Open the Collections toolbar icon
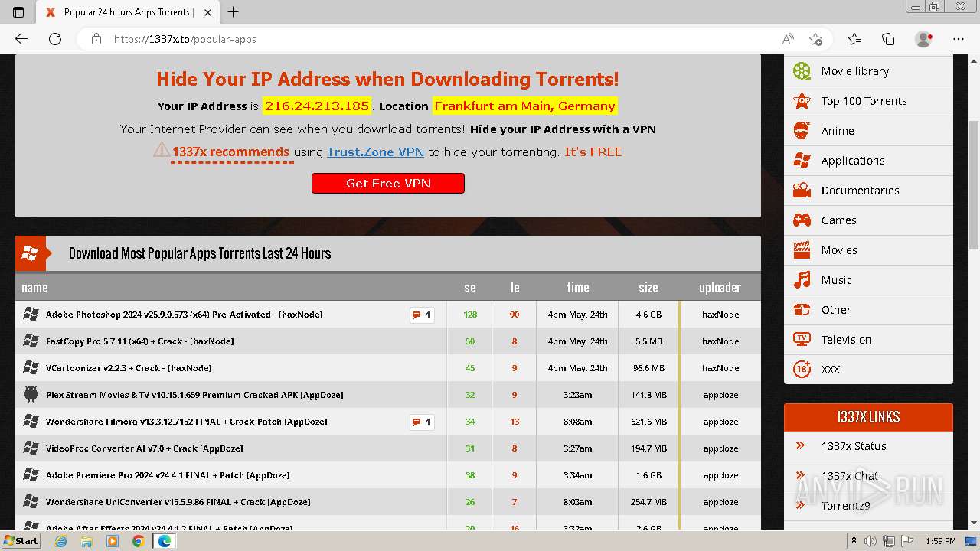Viewport: 980px width, 551px height. point(888,39)
